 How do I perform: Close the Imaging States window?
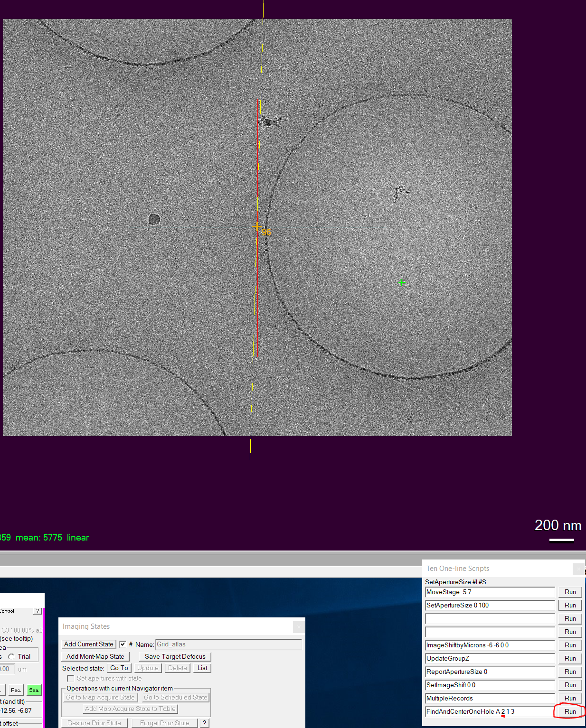[298, 627]
